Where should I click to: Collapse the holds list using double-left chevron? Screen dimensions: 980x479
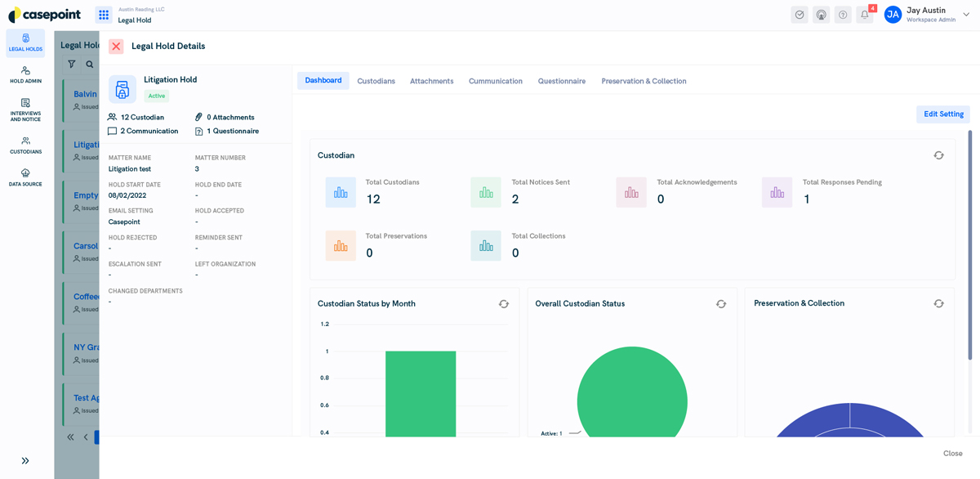69,436
